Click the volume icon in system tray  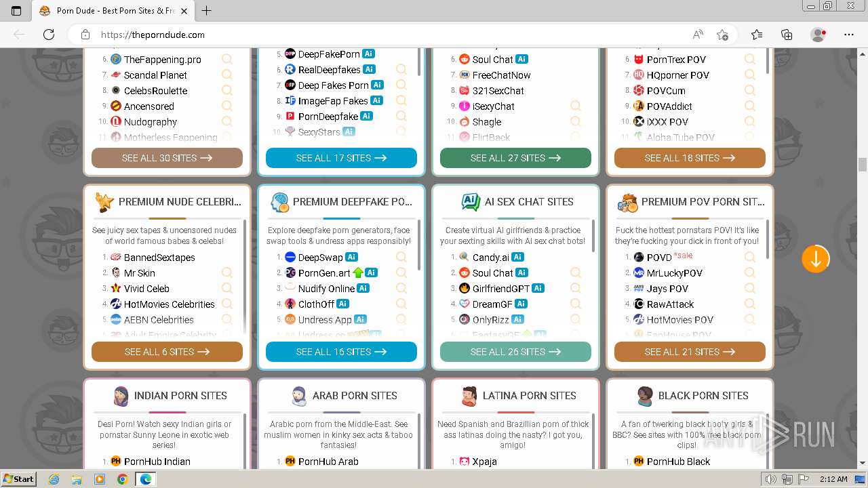(x=771, y=479)
